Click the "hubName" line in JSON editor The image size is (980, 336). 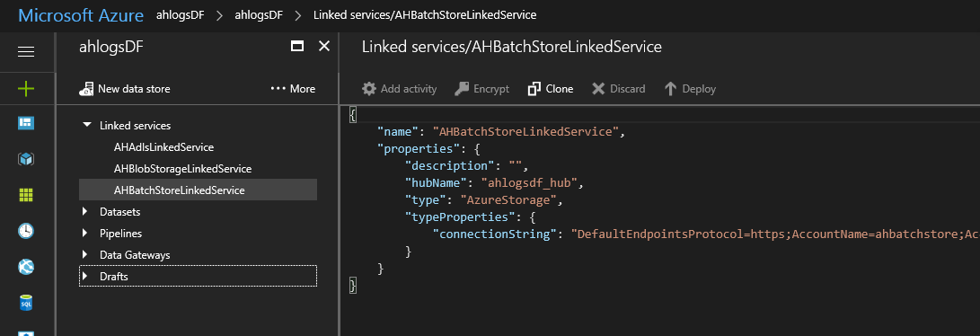[494, 183]
